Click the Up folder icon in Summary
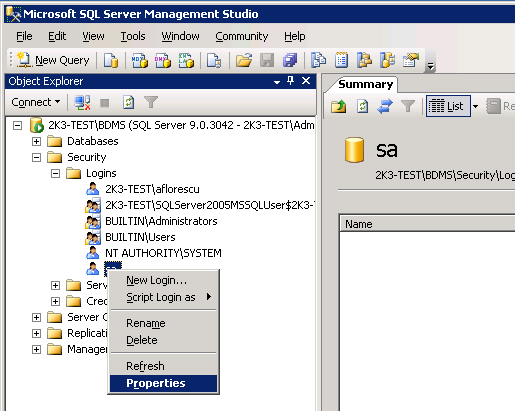 click(x=338, y=107)
